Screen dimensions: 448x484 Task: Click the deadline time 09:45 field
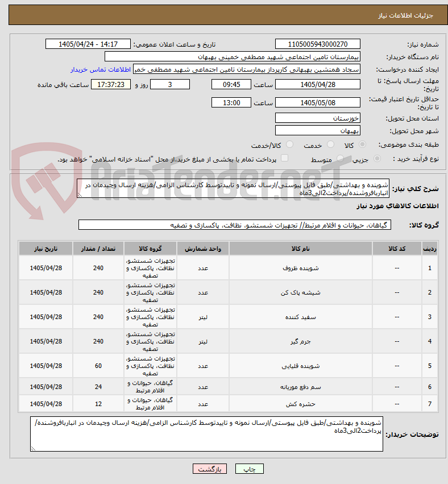coord(231,85)
